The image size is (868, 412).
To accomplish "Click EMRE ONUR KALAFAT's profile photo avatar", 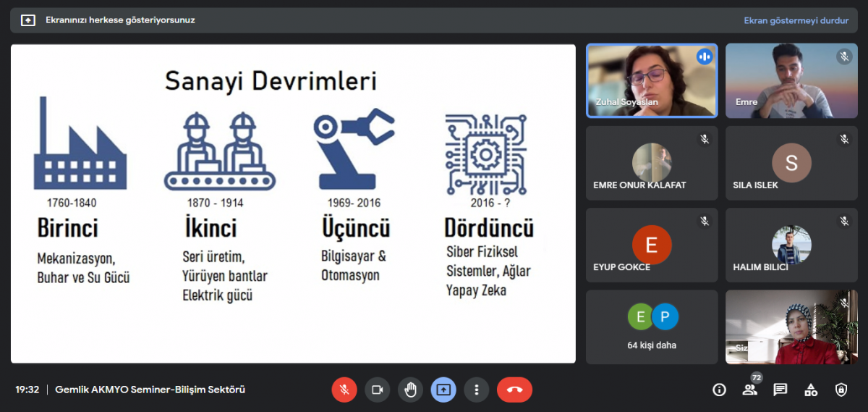I will point(652,163).
